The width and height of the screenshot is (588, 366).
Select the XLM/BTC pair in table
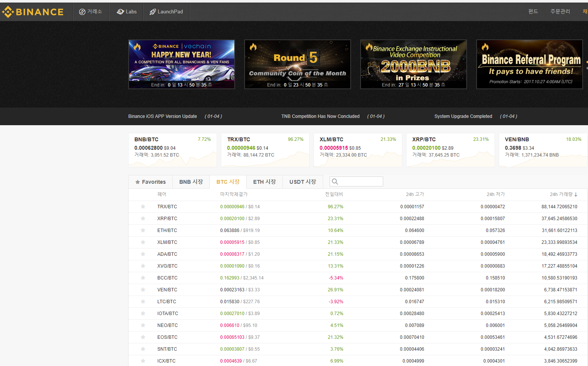click(167, 242)
